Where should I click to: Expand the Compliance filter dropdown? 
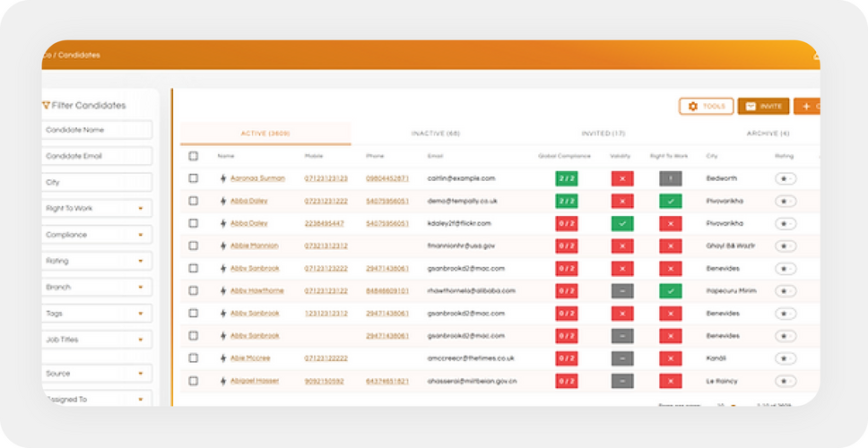tap(97, 235)
